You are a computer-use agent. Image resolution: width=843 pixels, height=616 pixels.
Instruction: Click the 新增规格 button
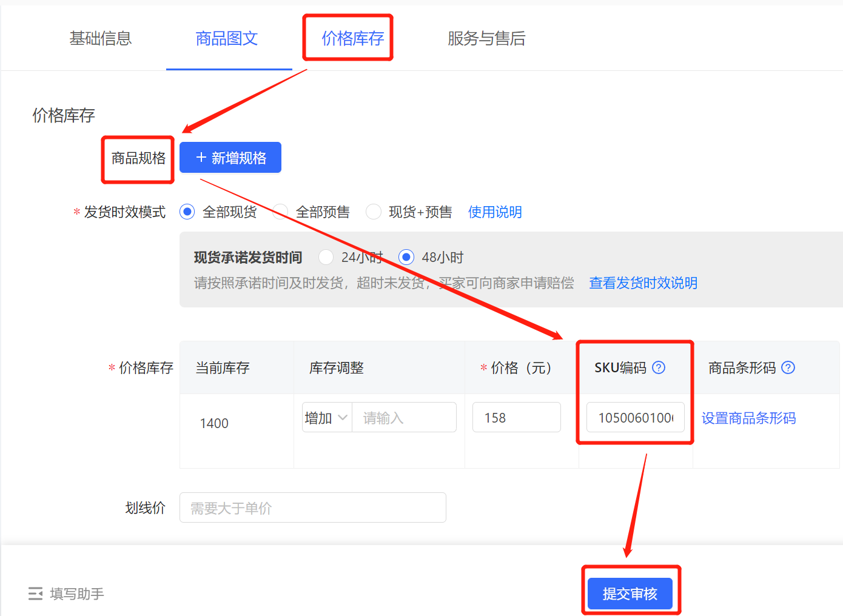point(230,158)
